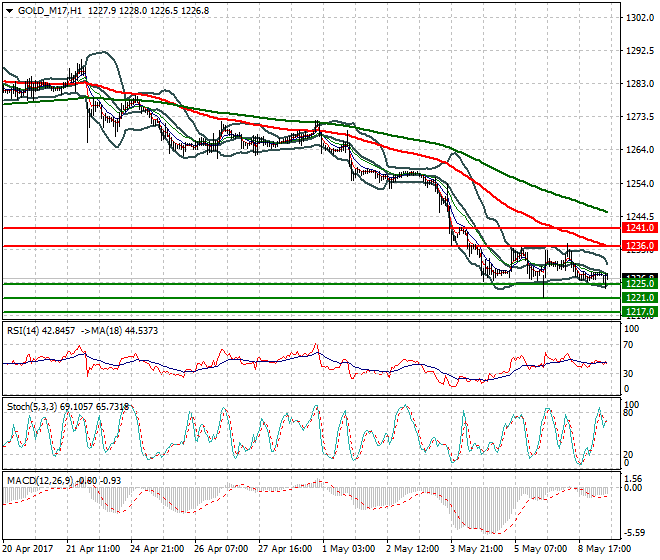The height and width of the screenshot is (560, 660).
Task: Click the 1 May 03:00 time label
Action: tap(349, 549)
